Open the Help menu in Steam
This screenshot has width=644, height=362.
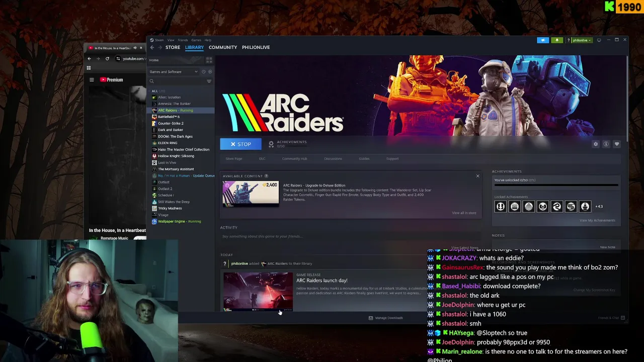click(x=208, y=40)
